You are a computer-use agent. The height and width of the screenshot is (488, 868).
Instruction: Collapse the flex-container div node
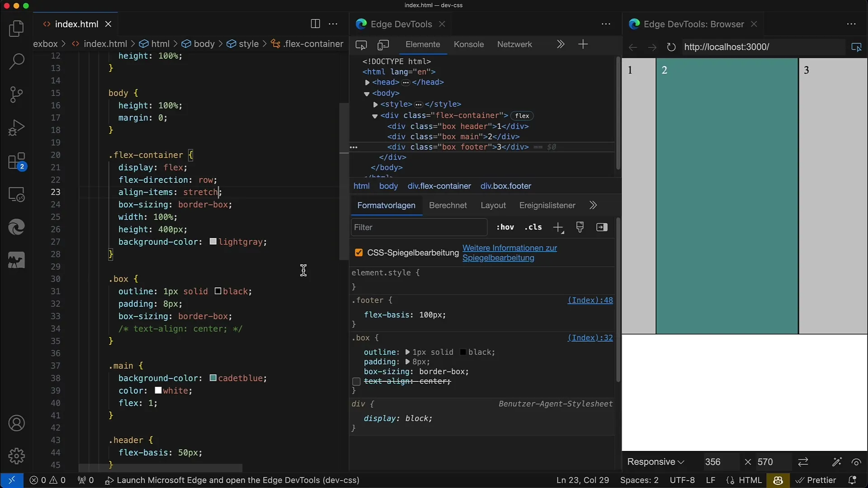click(375, 116)
